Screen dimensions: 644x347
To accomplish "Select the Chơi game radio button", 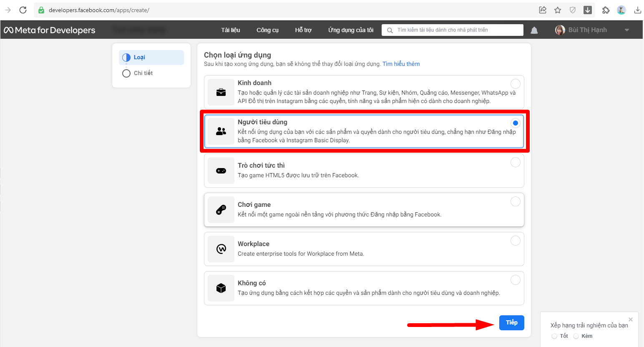I will [516, 201].
